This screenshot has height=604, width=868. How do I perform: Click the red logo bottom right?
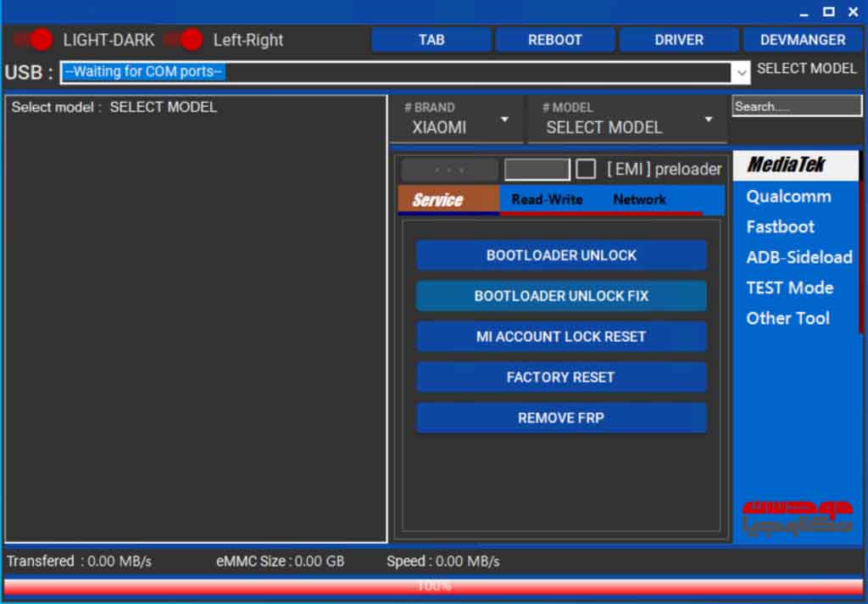point(797,518)
